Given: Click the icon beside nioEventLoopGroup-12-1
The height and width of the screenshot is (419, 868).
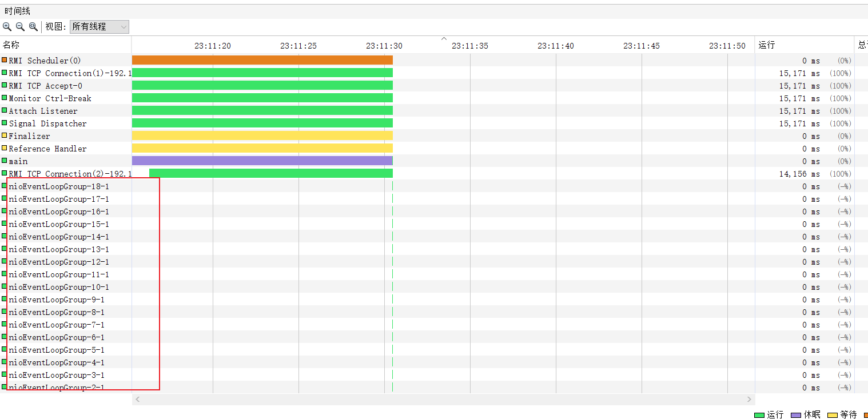Looking at the screenshot, I should pos(5,261).
